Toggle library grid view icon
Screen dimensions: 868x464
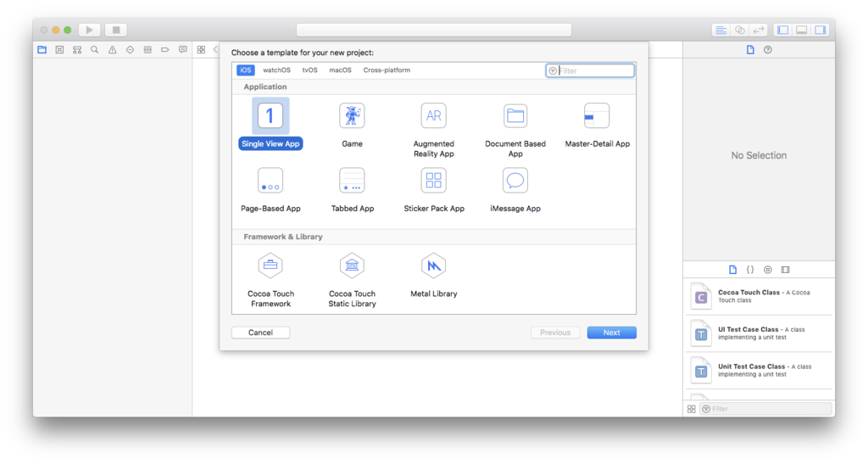[692, 409]
